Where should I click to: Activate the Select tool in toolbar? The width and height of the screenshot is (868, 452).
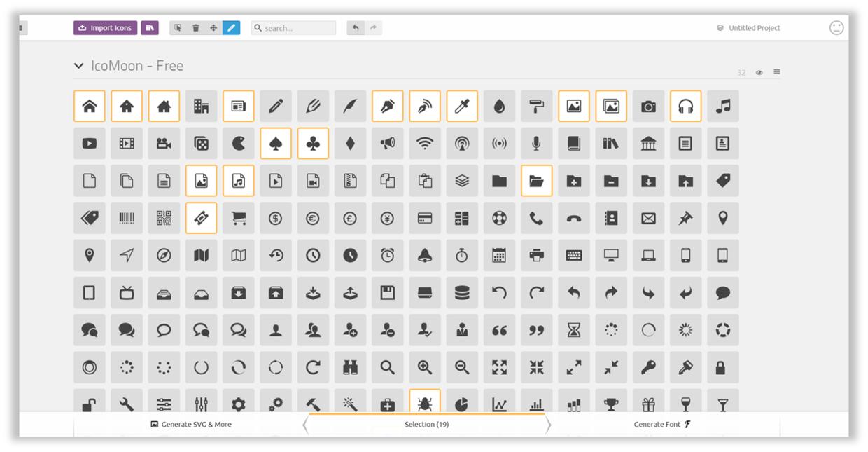[178, 28]
